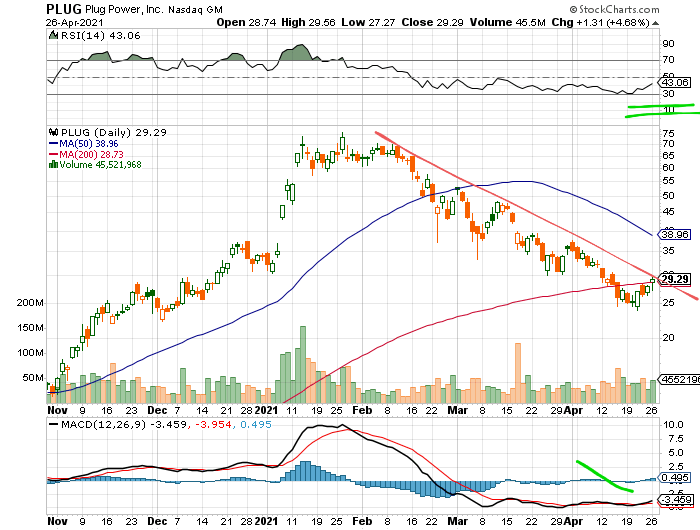700x530 pixels.
Task: Click the Feb label on price chart axis
Action: tap(362, 410)
